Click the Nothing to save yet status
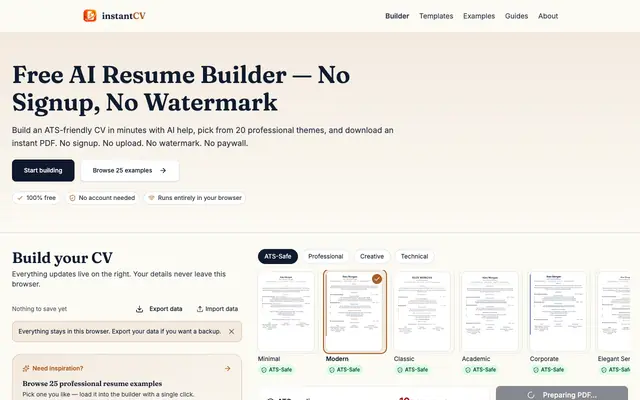640x400 pixels. (39, 309)
